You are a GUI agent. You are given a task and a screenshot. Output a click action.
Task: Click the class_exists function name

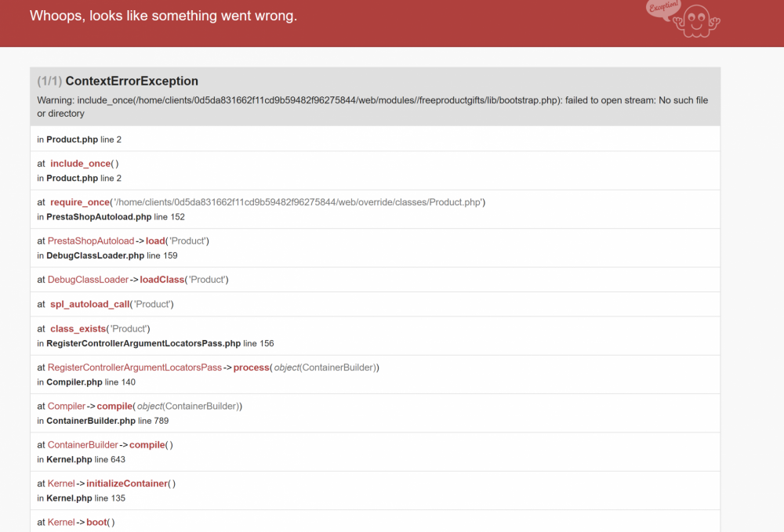click(x=78, y=329)
